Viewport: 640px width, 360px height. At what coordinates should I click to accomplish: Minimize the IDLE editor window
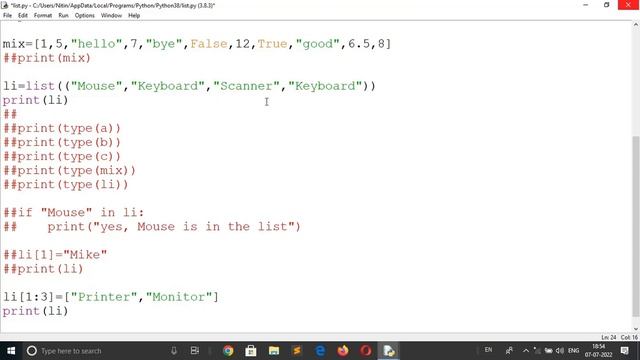[x=586, y=5]
